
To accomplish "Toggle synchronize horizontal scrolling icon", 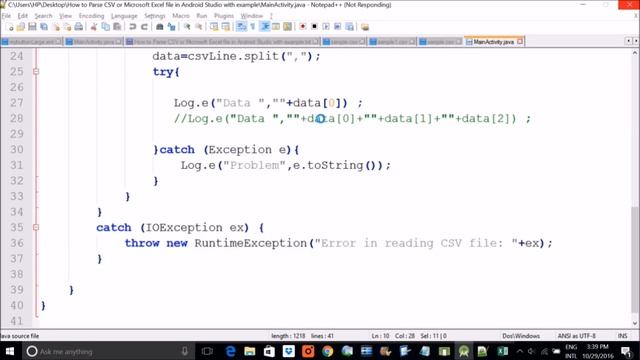I will click(x=226, y=27).
